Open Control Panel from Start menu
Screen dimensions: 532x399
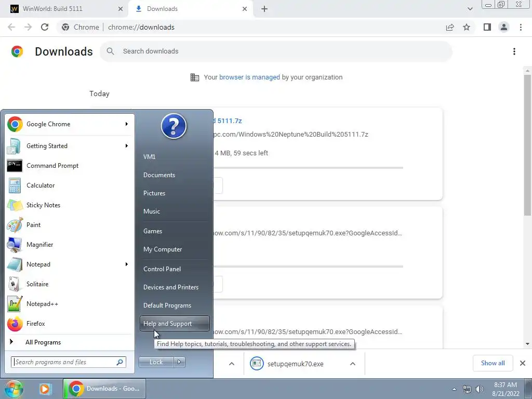(x=175, y=269)
